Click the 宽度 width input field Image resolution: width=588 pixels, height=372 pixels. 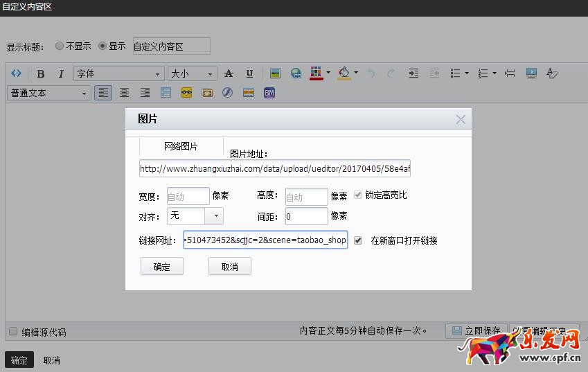coord(188,196)
